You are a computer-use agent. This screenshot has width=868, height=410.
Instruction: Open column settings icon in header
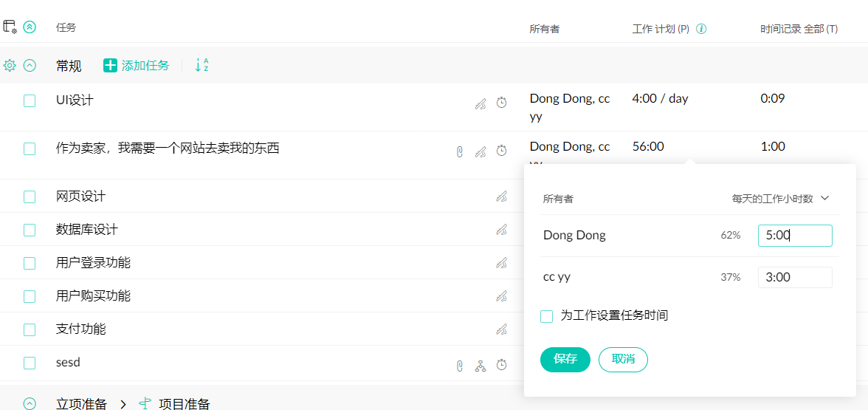[10, 27]
